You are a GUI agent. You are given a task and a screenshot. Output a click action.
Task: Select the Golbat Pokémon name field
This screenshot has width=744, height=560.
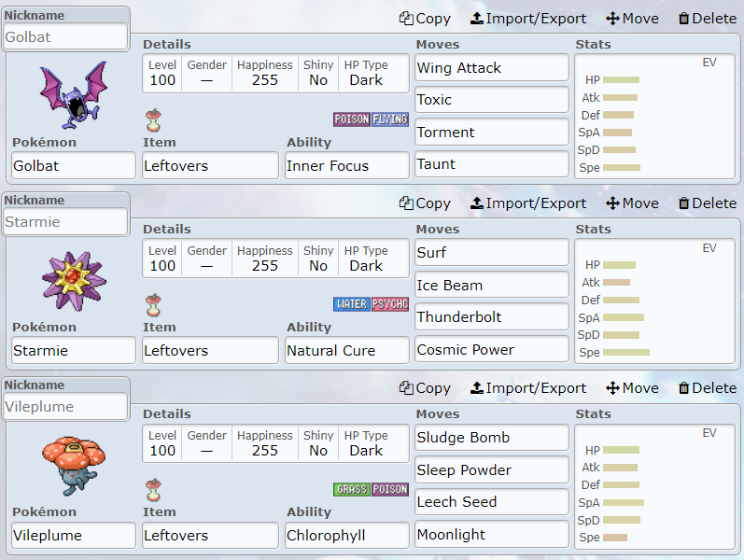coord(74,165)
